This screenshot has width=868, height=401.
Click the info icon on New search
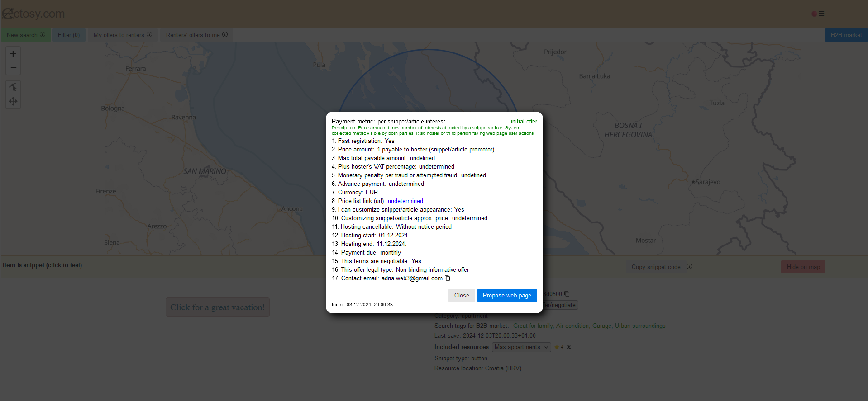coord(43,35)
